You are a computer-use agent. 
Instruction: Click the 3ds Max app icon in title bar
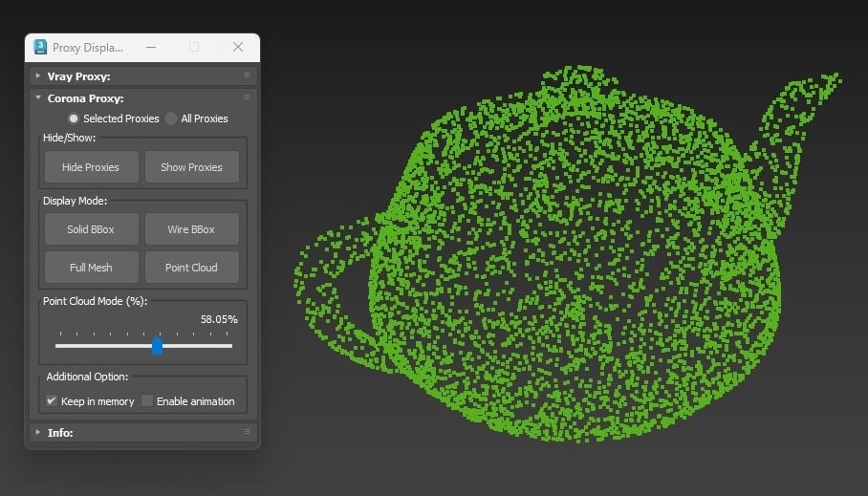[40, 47]
